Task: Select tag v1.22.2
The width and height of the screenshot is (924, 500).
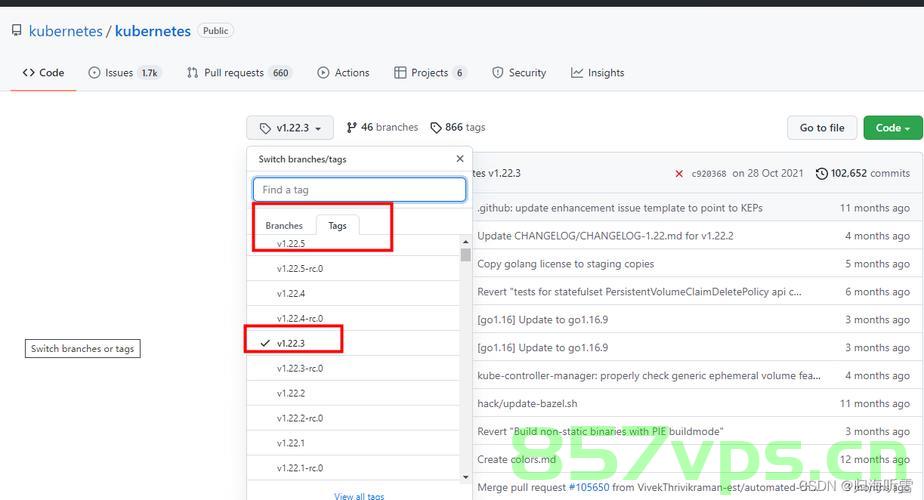Action: click(x=353, y=393)
